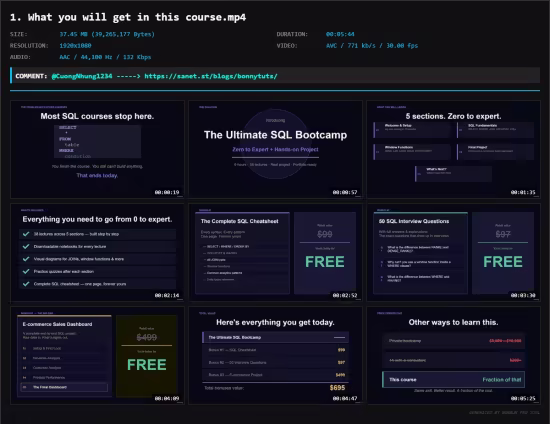Click the FREE label in the E-commerce Dashboard thumbnail
The height and width of the screenshot is (424, 550).
pos(147,365)
